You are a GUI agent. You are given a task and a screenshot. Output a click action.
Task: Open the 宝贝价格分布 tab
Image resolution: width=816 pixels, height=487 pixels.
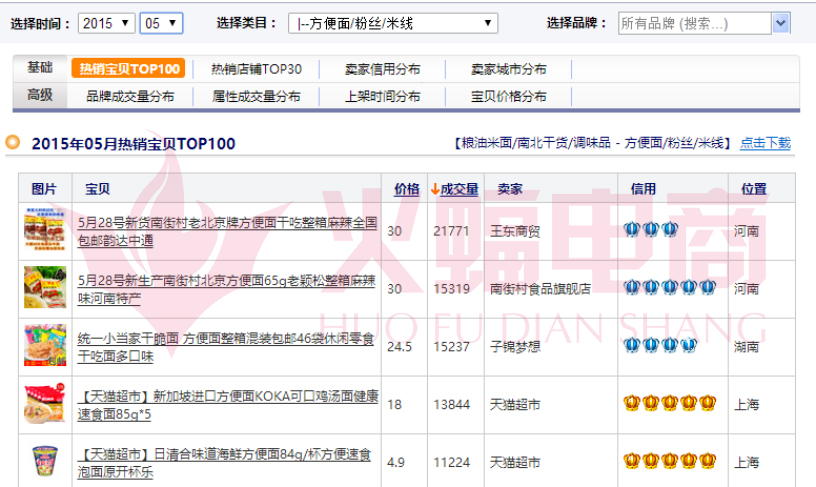tap(508, 96)
